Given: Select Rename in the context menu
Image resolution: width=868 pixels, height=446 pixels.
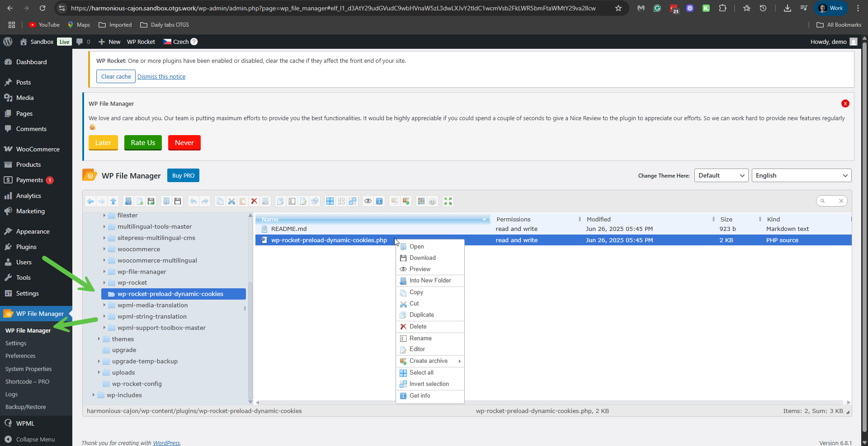Looking at the screenshot, I should tap(430, 338).
